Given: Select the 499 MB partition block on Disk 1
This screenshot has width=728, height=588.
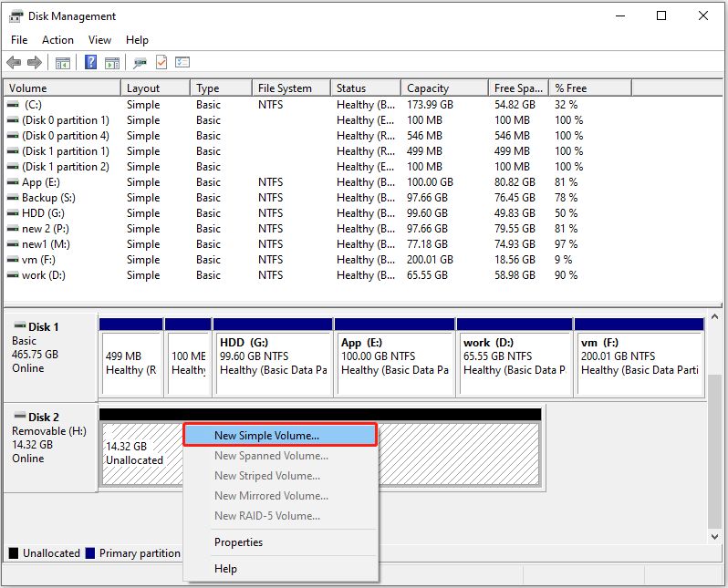Looking at the screenshot, I should (x=131, y=357).
